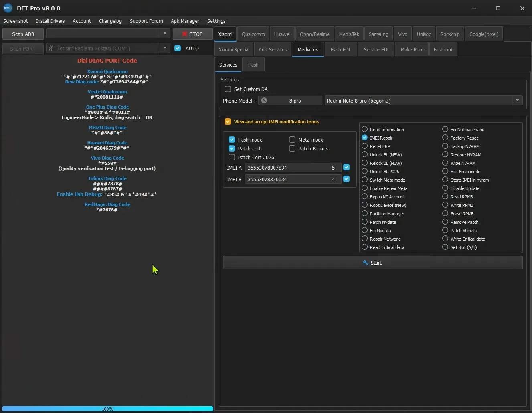Select the Bypas MI Account option
This screenshot has width=532, height=413.
pos(365,196)
